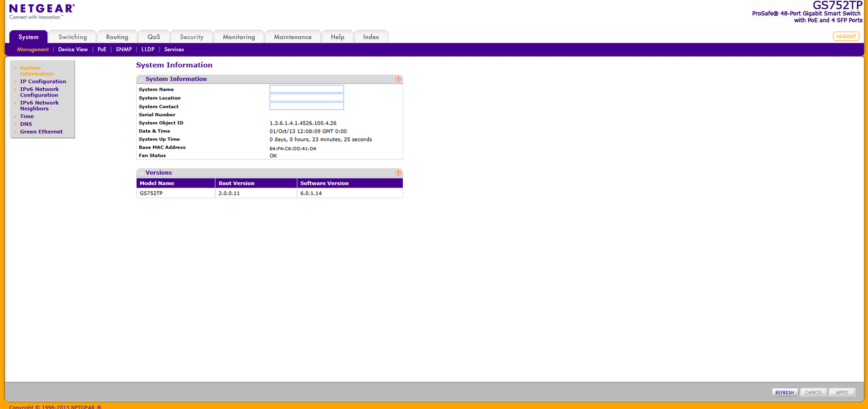The image size is (868, 409).
Task: Click the Serial Number label
Action: [x=157, y=115]
